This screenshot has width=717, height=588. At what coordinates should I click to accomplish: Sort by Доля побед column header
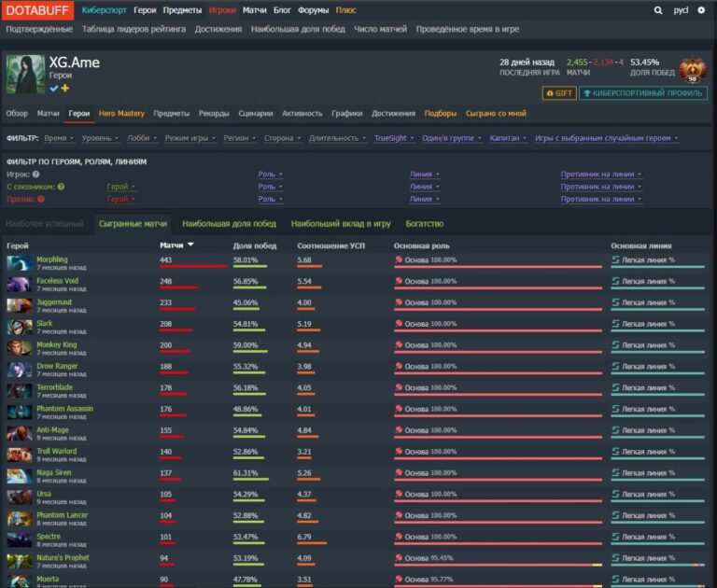(x=255, y=245)
